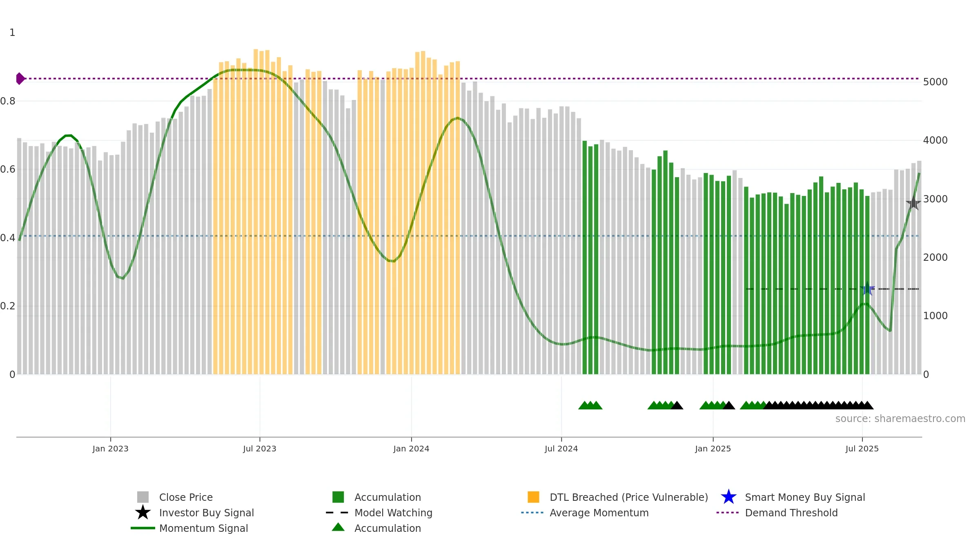Click the green Accumulation square legend swatch
This screenshot has width=980, height=551.
(x=338, y=497)
